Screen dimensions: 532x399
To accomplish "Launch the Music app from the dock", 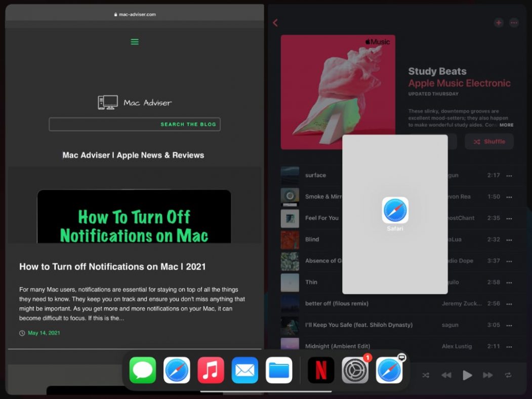I will pos(211,370).
